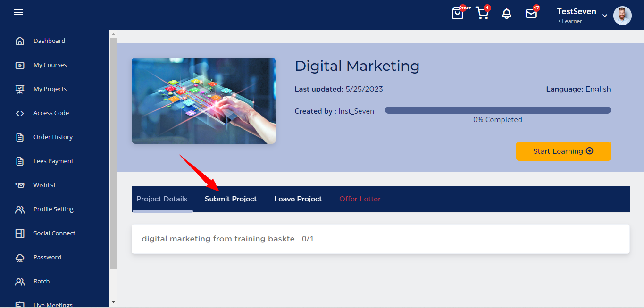644x308 pixels.
Task: Click the My Courses play icon
Action: click(20, 65)
